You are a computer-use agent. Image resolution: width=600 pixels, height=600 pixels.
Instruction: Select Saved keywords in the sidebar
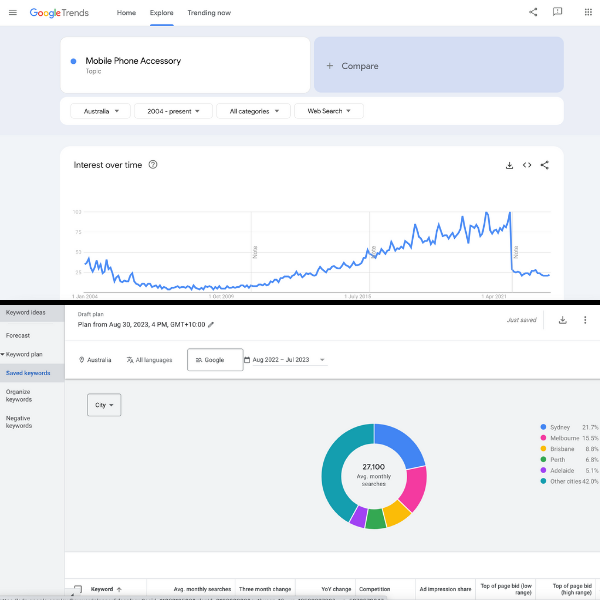(x=32, y=373)
